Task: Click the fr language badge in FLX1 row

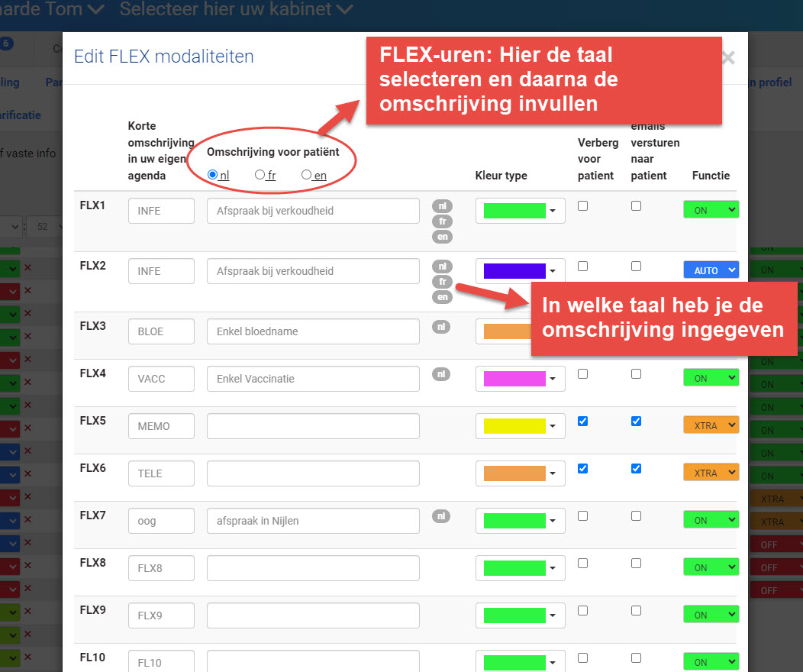Action: point(442,221)
